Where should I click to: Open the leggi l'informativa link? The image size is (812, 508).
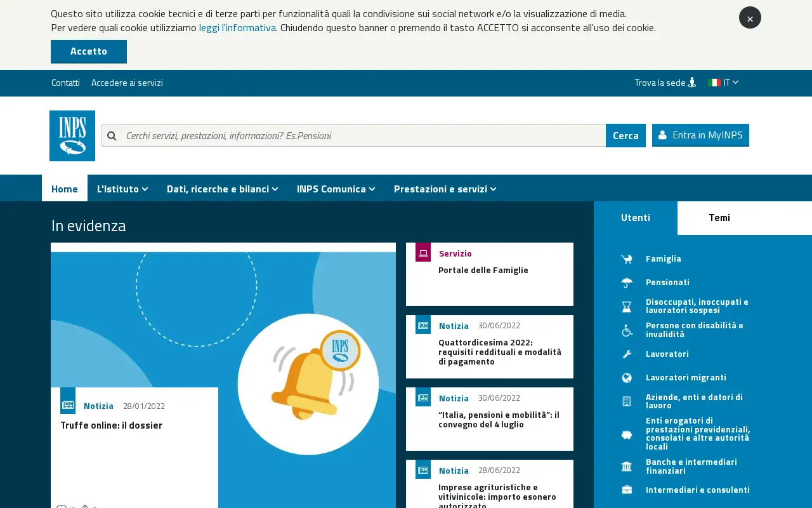[x=237, y=27]
